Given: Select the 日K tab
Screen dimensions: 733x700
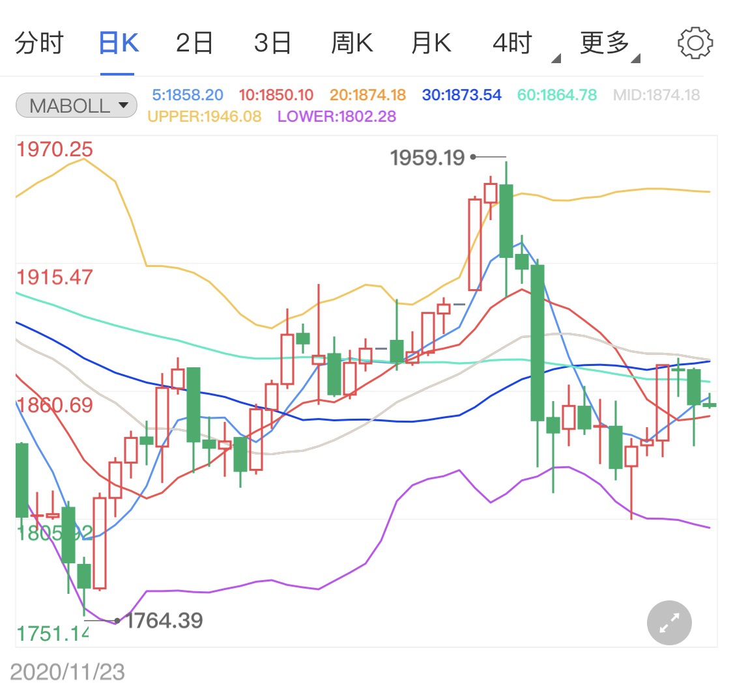Looking at the screenshot, I should coord(118,44).
